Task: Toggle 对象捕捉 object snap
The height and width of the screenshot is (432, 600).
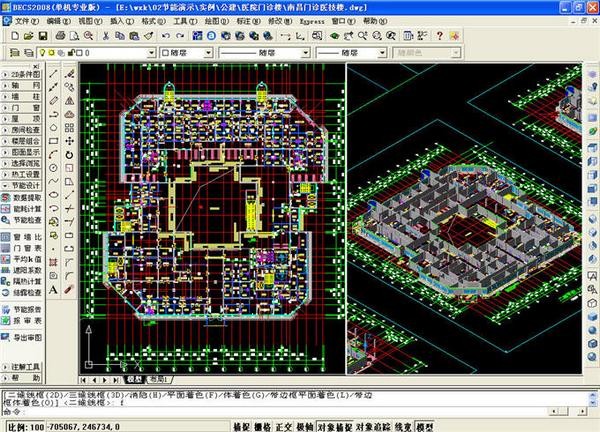Action: (x=335, y=427)
